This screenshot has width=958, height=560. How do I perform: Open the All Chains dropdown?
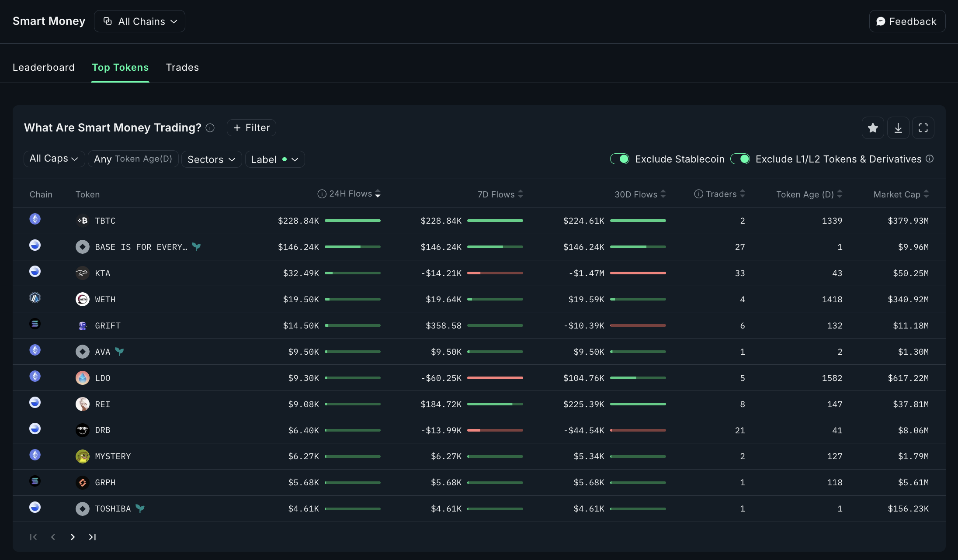[x=139, y=21]
